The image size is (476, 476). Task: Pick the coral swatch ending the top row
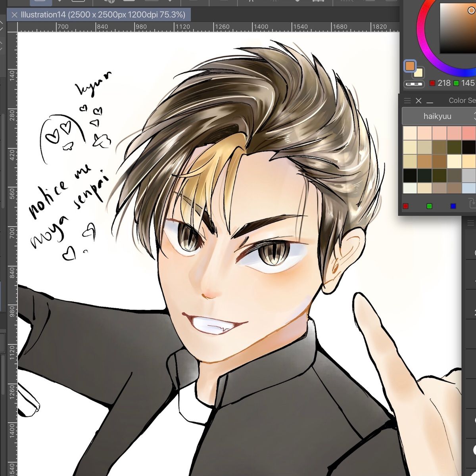point(468,132)
